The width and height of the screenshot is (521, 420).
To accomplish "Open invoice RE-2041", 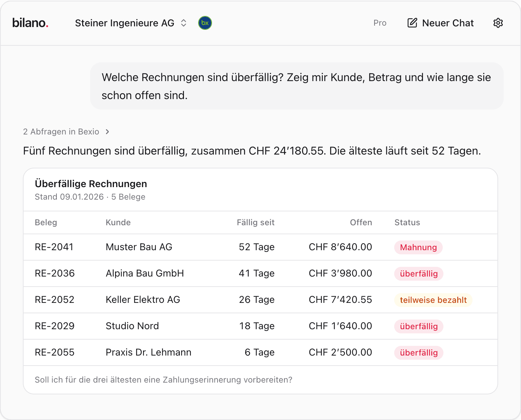I will [x=54, y=247].
